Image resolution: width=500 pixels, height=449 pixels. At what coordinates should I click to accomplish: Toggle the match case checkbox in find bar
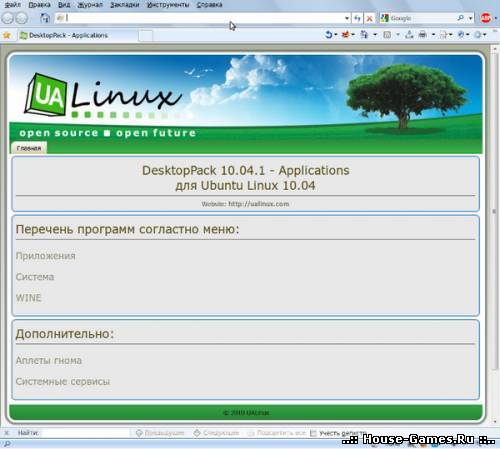click(x=313, y=433)
